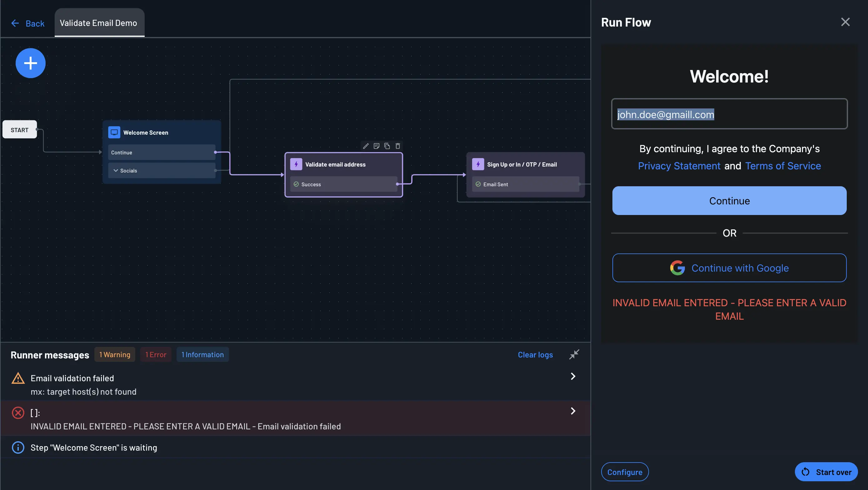
Task: Click the red error circle icon
Action: pos(18,412)
